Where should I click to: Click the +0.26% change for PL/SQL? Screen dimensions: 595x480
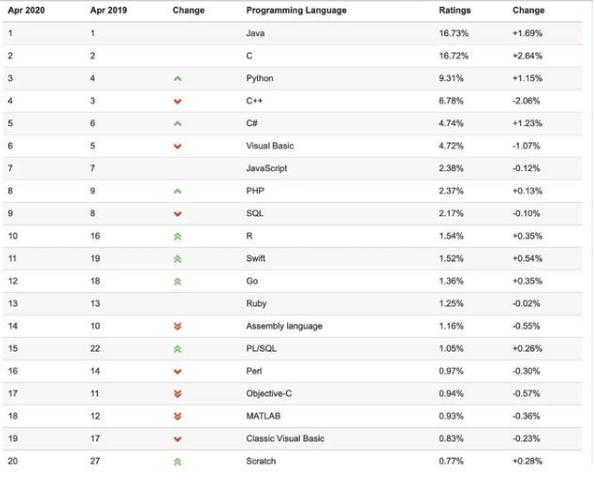pyautogui.click(x=527, y=348)
